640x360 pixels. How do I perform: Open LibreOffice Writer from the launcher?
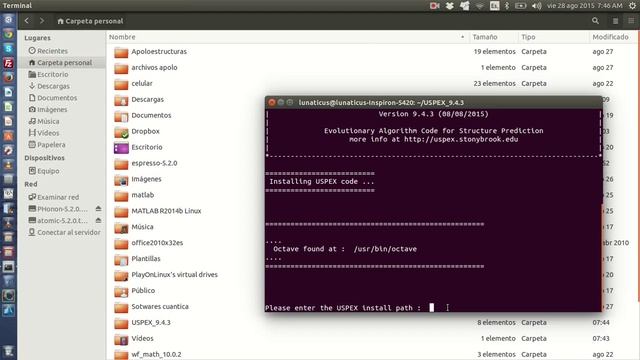[8, 92]
